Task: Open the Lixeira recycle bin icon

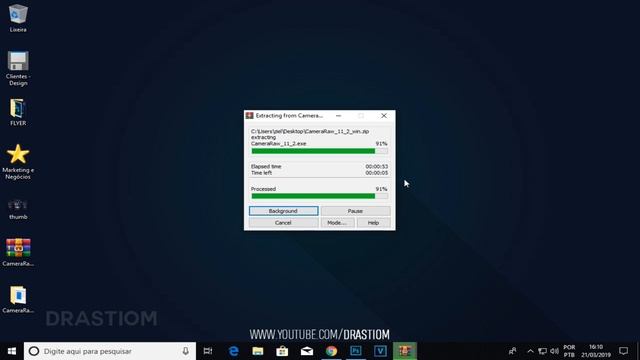Action: (x=18, y=18)
